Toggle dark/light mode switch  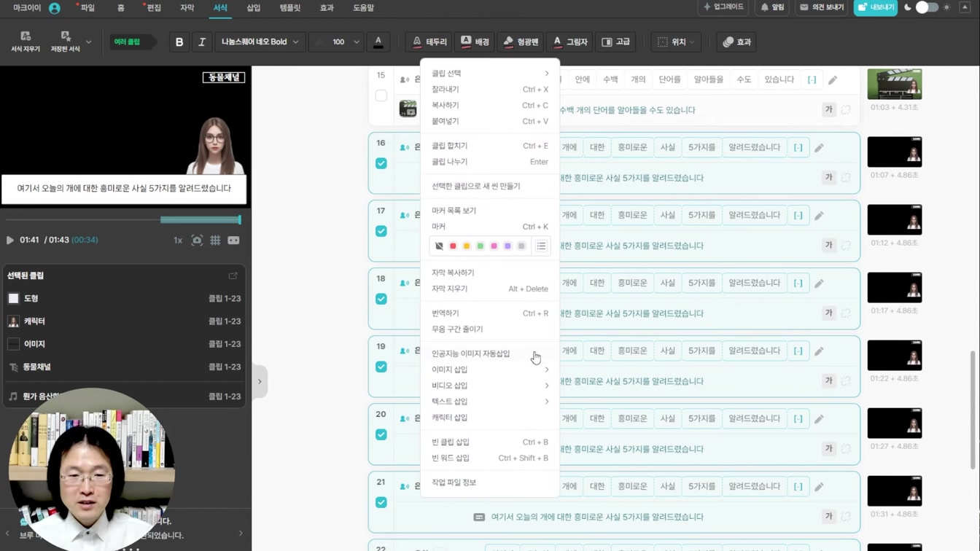point(926,7)
